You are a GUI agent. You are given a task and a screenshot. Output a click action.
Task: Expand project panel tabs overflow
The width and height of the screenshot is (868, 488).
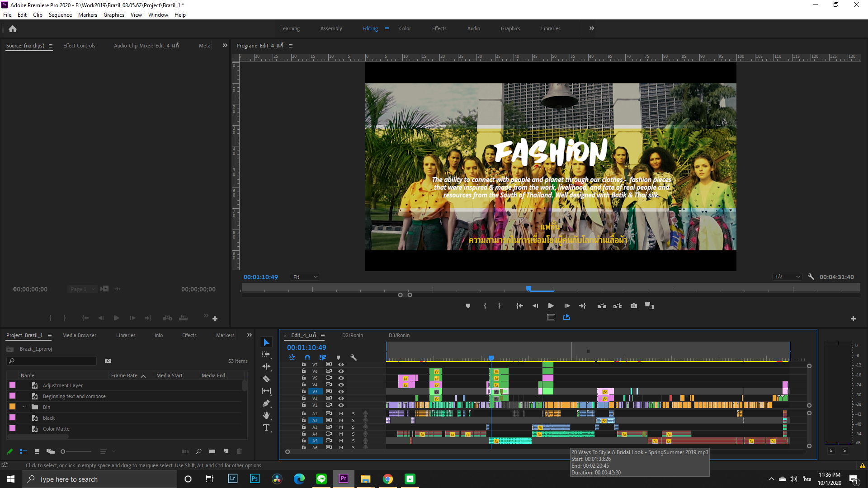(249, 335)
